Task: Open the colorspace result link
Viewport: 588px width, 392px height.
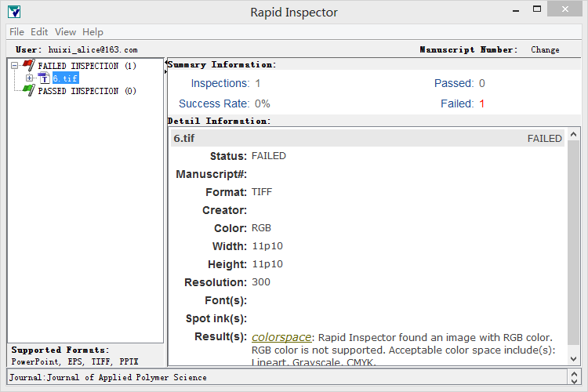Action: 281,337
